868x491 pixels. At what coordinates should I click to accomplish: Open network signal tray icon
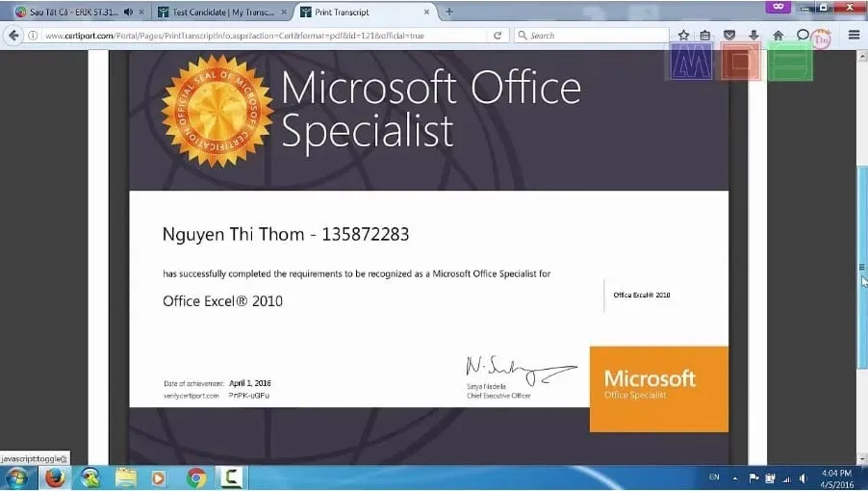pos(786,478)
